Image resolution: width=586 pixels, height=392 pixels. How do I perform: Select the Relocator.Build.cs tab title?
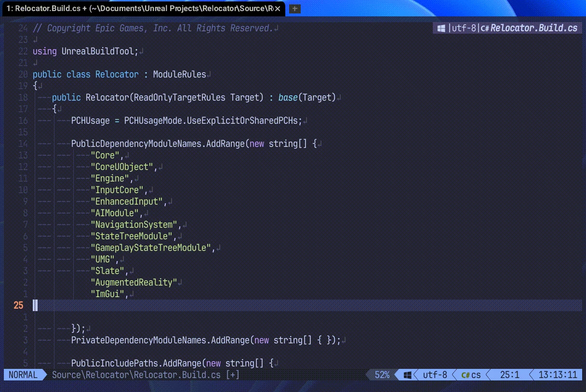[139, 8]
